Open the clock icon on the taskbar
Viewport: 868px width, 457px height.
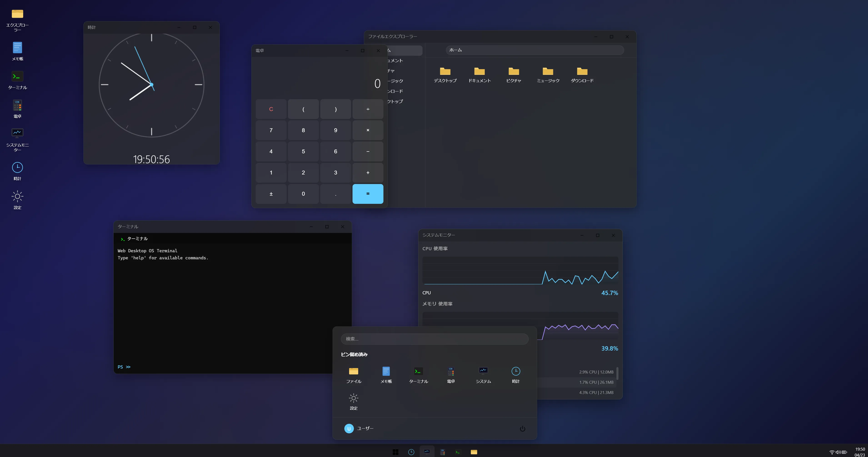click(411, 452)
